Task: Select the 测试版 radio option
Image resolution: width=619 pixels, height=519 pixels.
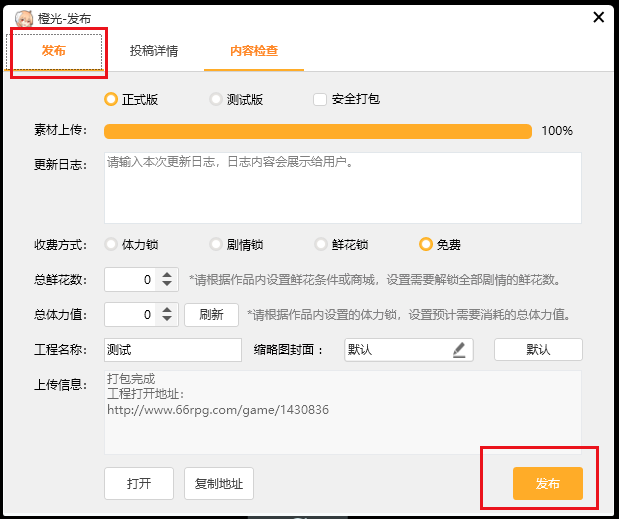Action: [216, 100]
